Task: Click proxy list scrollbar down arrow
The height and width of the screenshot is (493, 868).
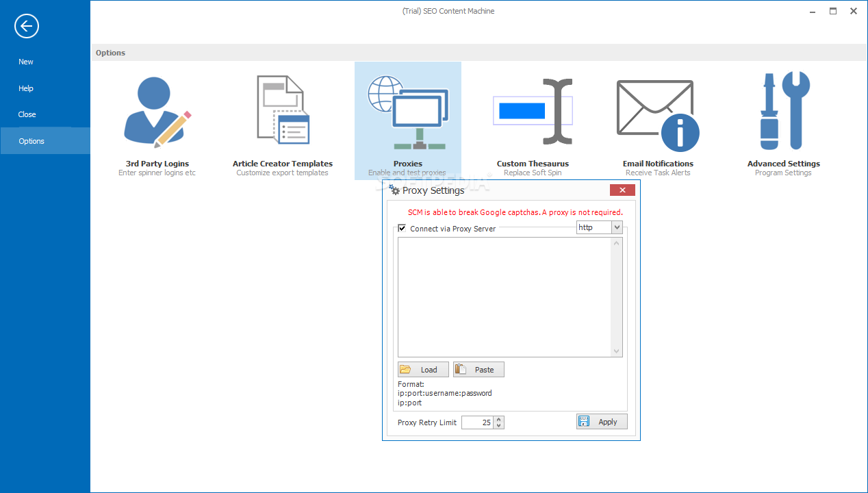Action: point(617,351)
